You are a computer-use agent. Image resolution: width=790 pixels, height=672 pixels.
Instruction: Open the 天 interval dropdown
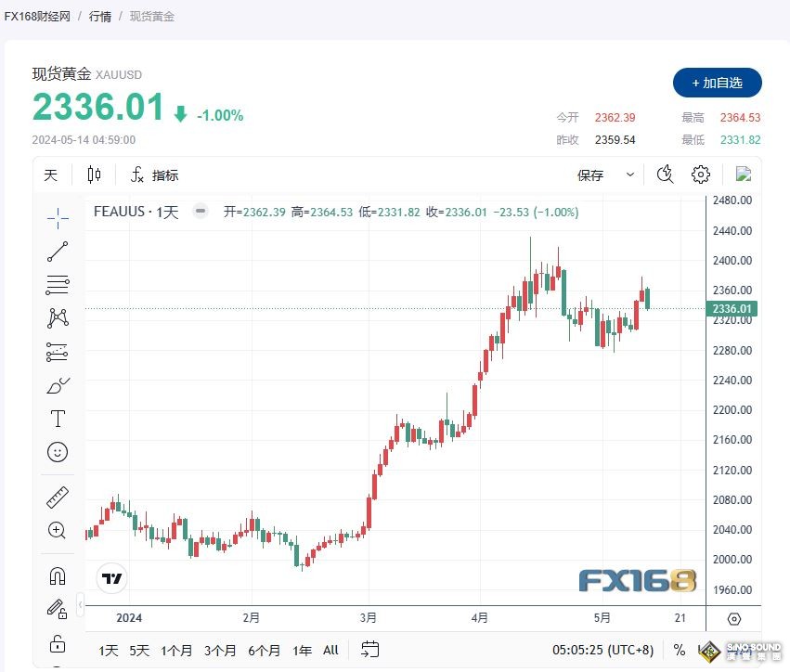click(x=51, y=174)
